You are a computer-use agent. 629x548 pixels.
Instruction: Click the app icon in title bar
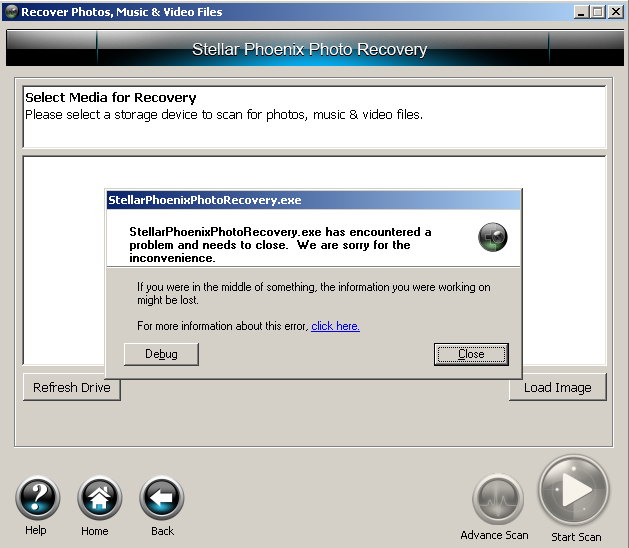pos(11,12)
